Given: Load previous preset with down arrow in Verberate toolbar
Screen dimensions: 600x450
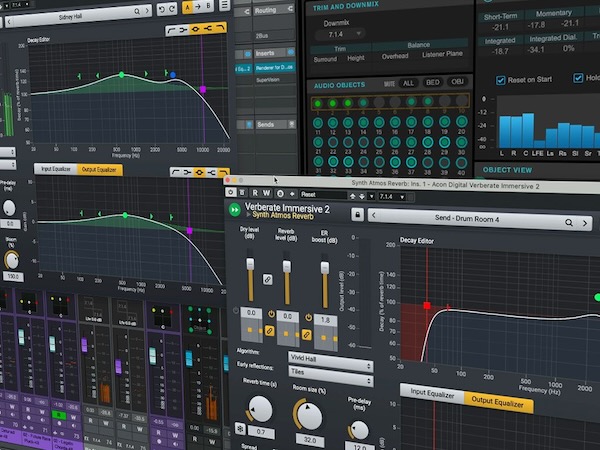Looking at the screenshot, I should click(362, 196).
